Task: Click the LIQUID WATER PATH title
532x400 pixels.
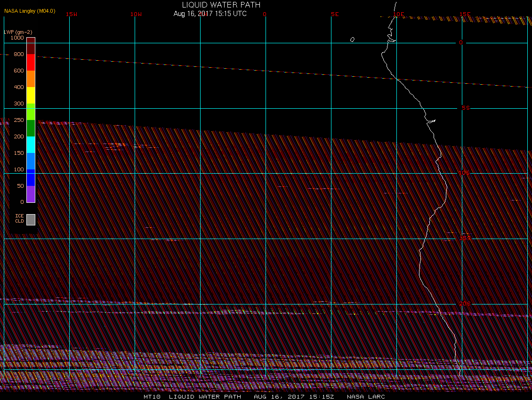Action: click(x=221, y=5)
